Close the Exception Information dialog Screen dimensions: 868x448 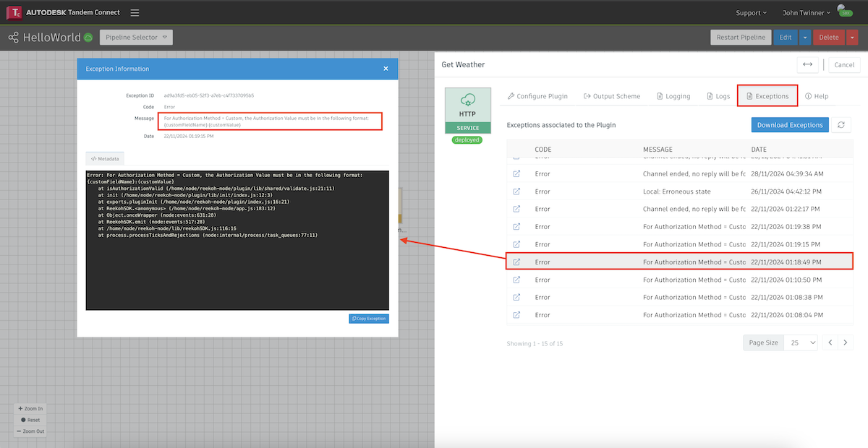386,69
